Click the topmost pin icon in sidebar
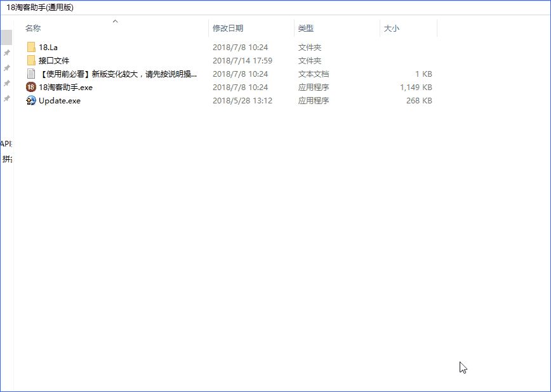551x392 pixels. (7, 53)
